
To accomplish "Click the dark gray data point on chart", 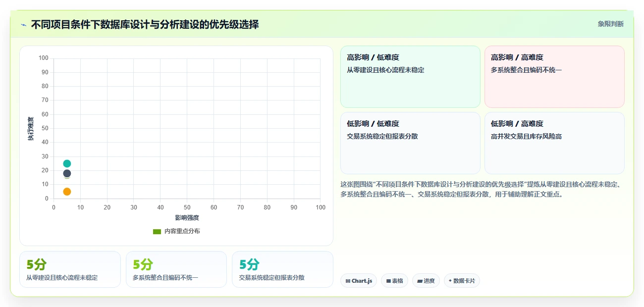I will pyautogui.click(x=67, y=173).
